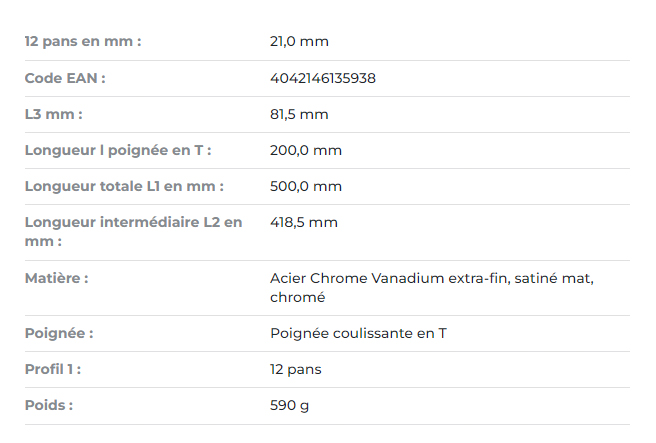656x443 pixels.
Task: Select the 418,5 mm value
Action: [x=304, y=222]
